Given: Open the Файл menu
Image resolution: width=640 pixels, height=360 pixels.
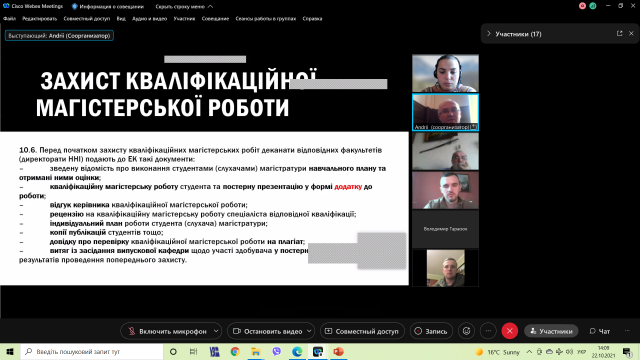Looking at the screenshot, I should (9, 18).
